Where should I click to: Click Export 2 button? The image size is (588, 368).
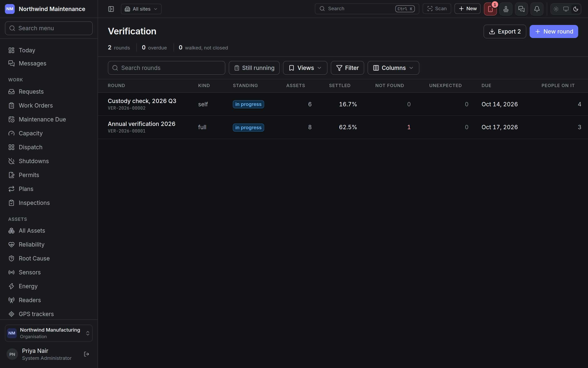[x=505, y=31]
